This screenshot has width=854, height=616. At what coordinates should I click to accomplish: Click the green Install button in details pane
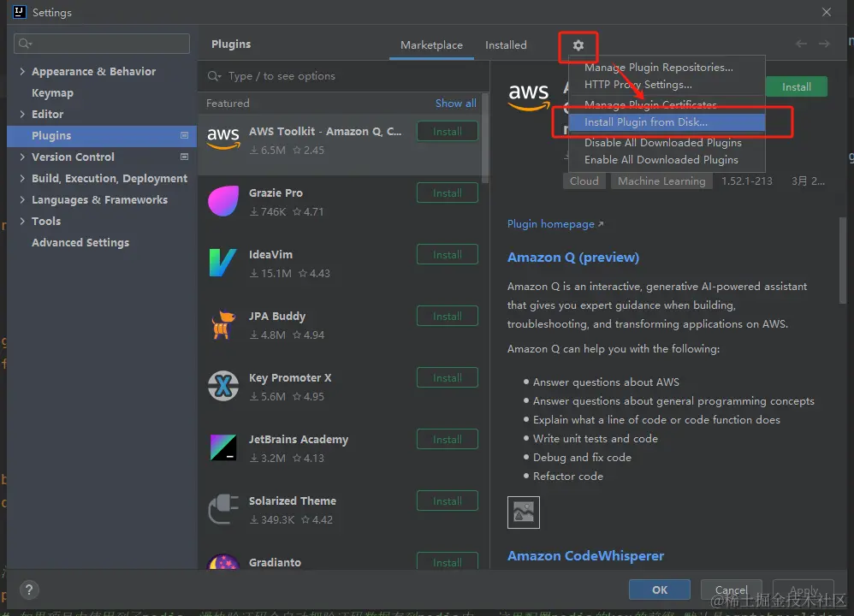pyautogui.click(x=797, y=86)
